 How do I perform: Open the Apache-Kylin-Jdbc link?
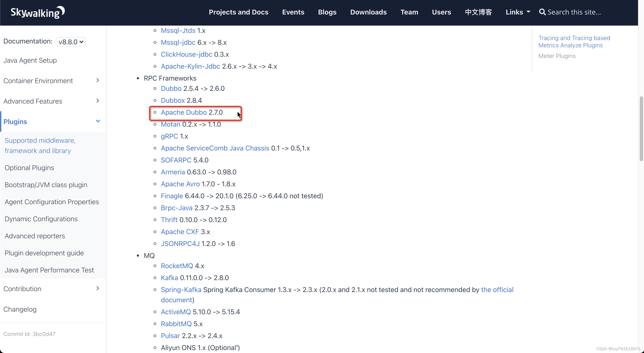190,66
